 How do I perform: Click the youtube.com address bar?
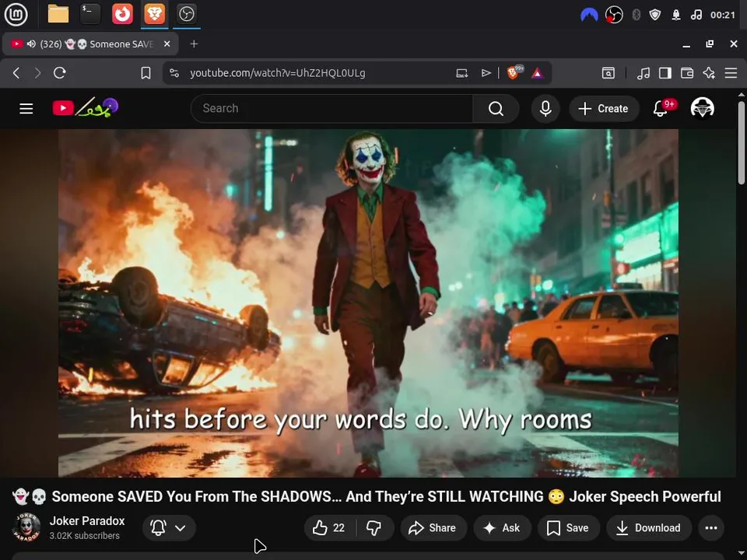pyautogui.click(x=277, y=73)
